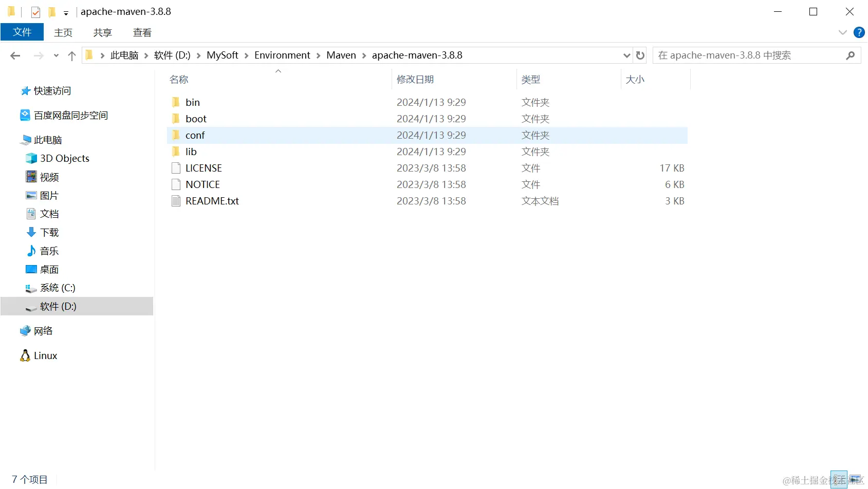Open 音乐 folder in navigation pane
The width and height of the screenshot is (868, 489).
[49, 251]
